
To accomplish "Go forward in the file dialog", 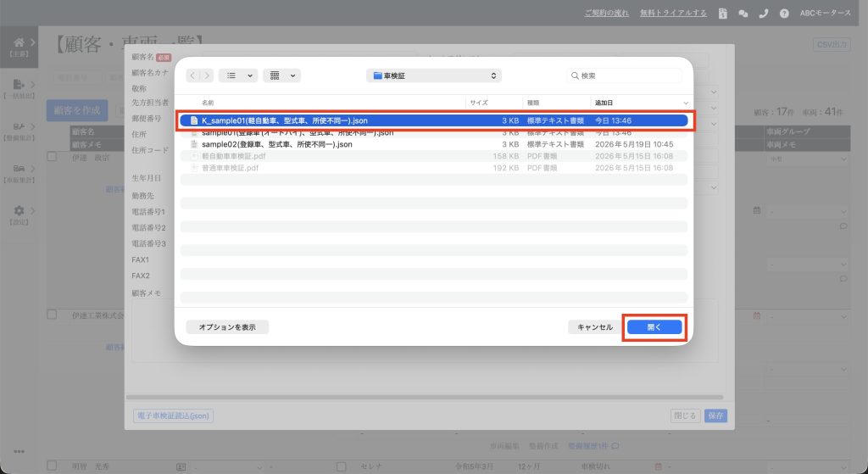I will point(207,75).
